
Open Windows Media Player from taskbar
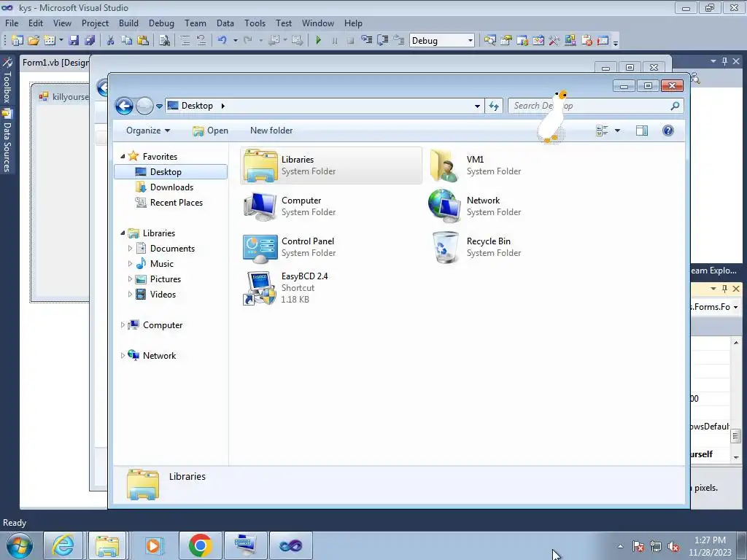pos(153,545)
